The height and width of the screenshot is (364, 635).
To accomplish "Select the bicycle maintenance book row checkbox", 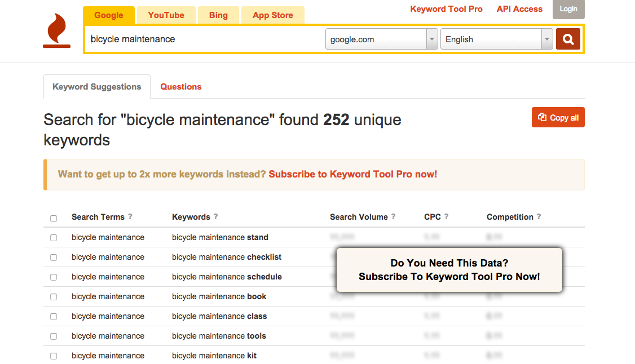I will click(54, 297).
